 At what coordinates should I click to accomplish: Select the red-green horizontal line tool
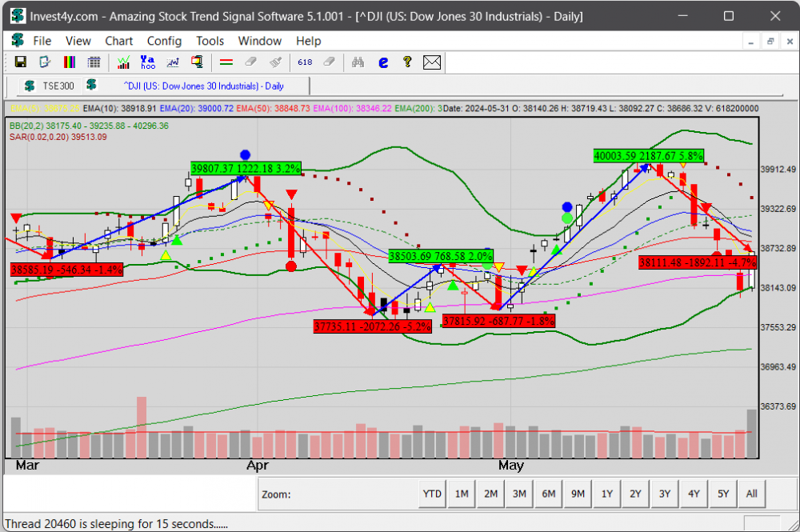pos(226,62)
